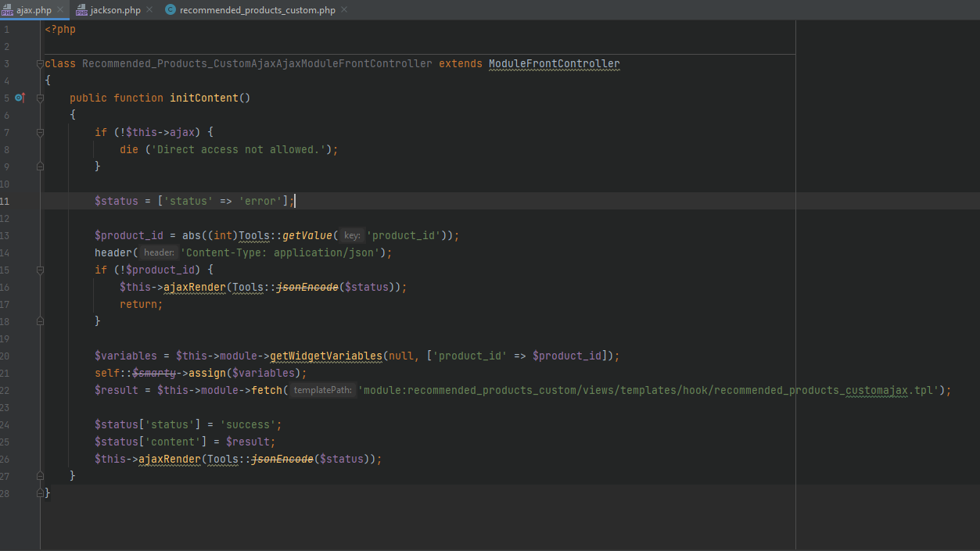Click line number 22 in the gutter
The image size is (980, 551).
point(5,390)
